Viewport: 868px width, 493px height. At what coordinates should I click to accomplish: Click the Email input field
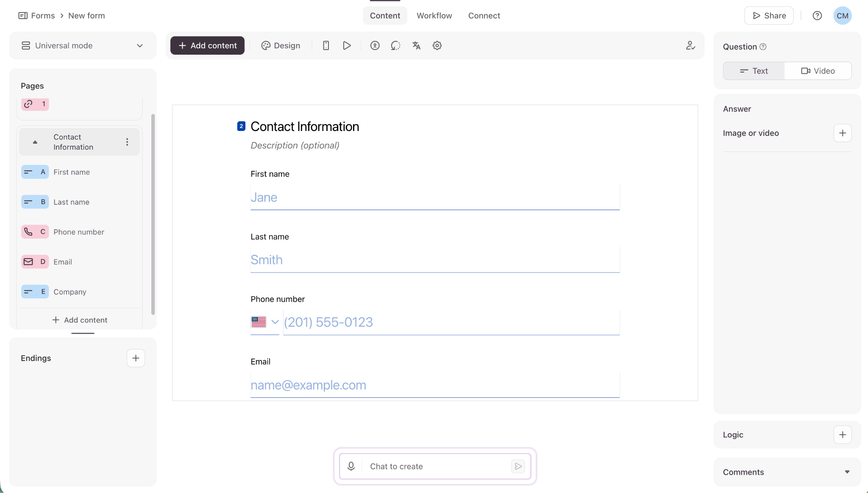pyautogui.click(x=435, y=385)
